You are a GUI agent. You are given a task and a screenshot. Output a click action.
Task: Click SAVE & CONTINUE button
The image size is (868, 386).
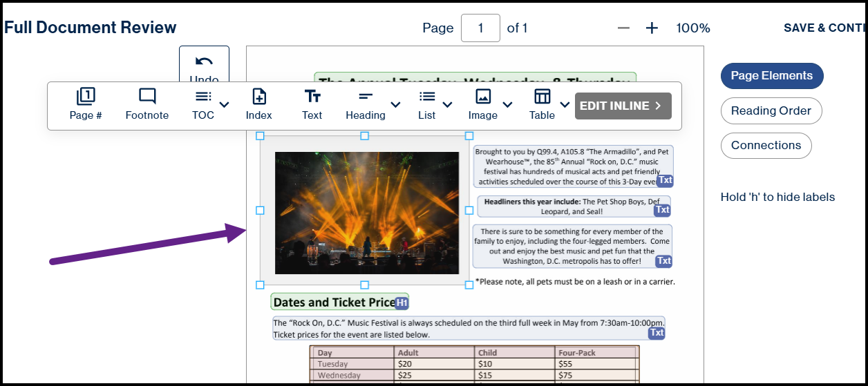pyautogui.click(x=825, y=28)
